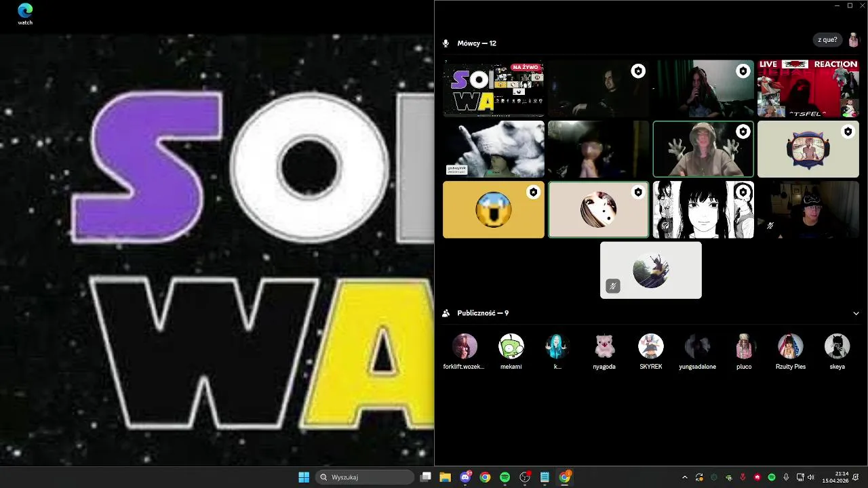Click the microphone icon beside Mówcy — 12
The image size is (868, 488).
click(x=446, y=43)
